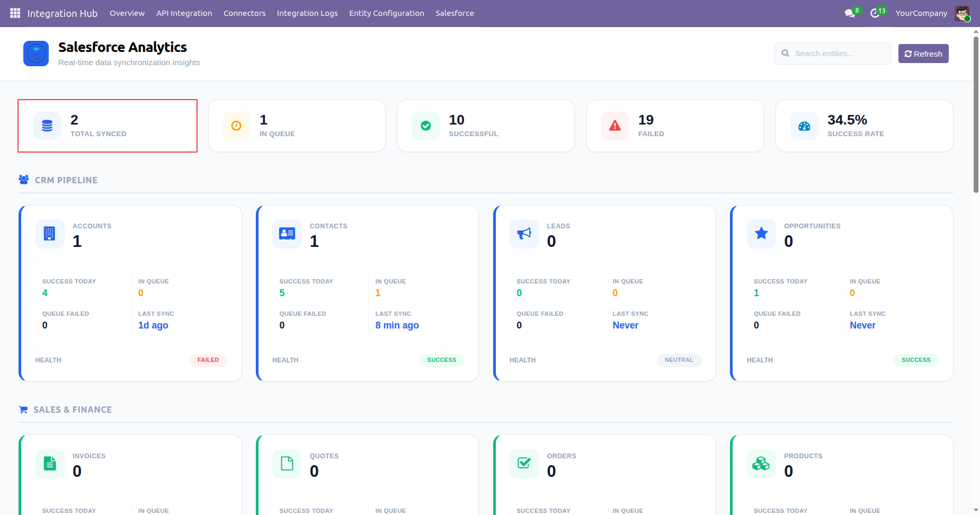This screenshot has height=515, width=980.
Task: Open the Connectors menu
Action: 244,13
